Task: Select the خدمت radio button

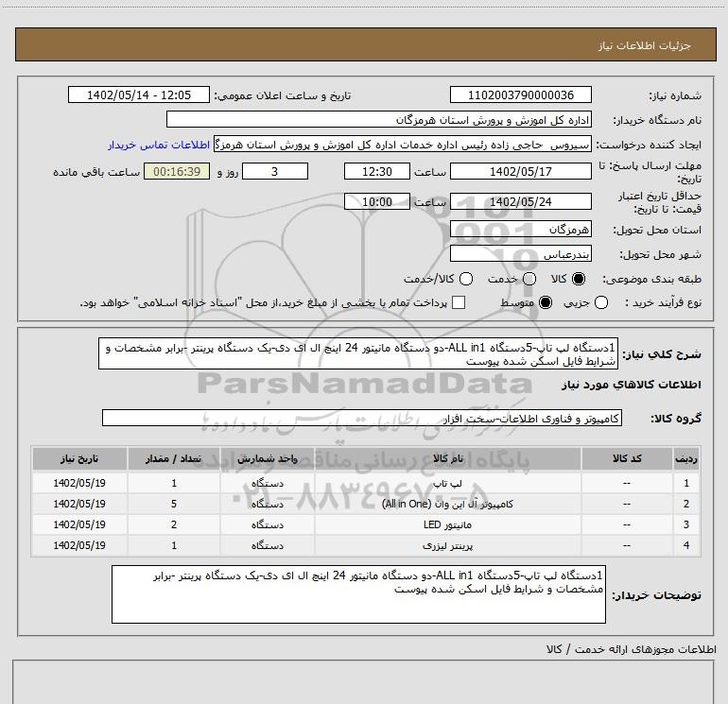Action: tap(529, 279)
